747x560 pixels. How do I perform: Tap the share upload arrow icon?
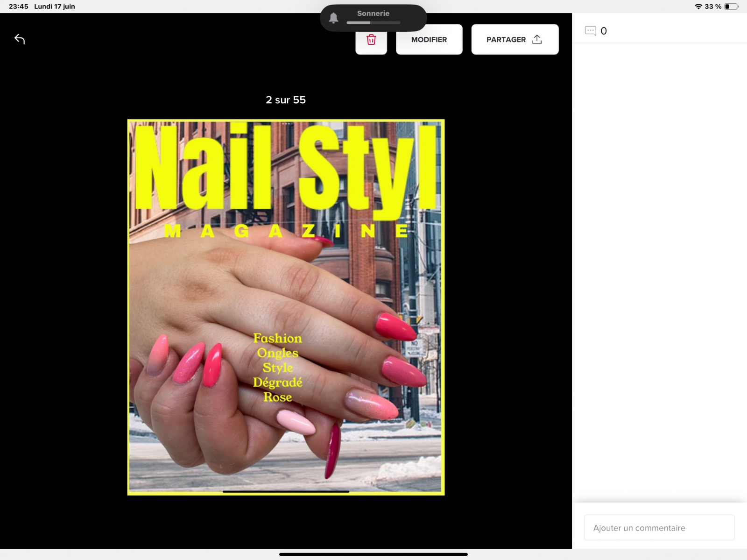click(x=537, y=40)
